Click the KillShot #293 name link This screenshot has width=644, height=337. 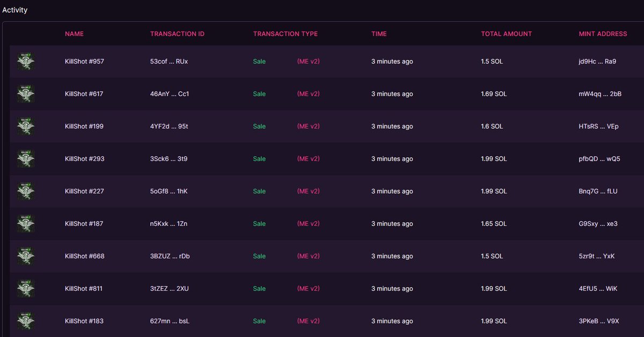coord(84,159)
